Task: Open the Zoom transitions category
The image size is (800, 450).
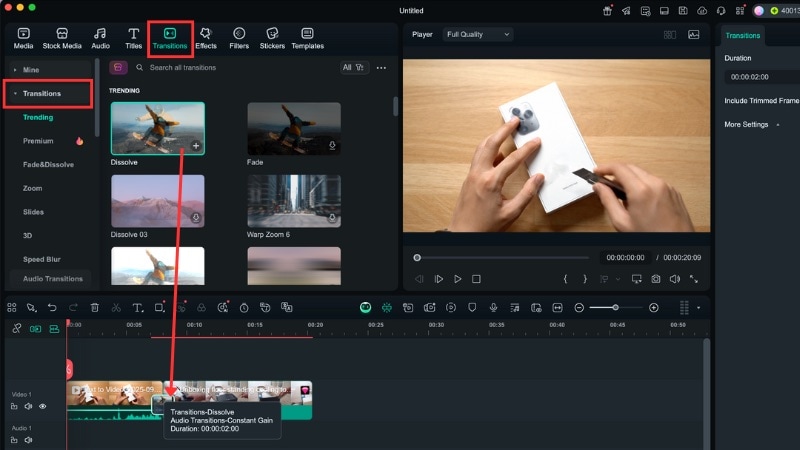Action: point(32,188)
